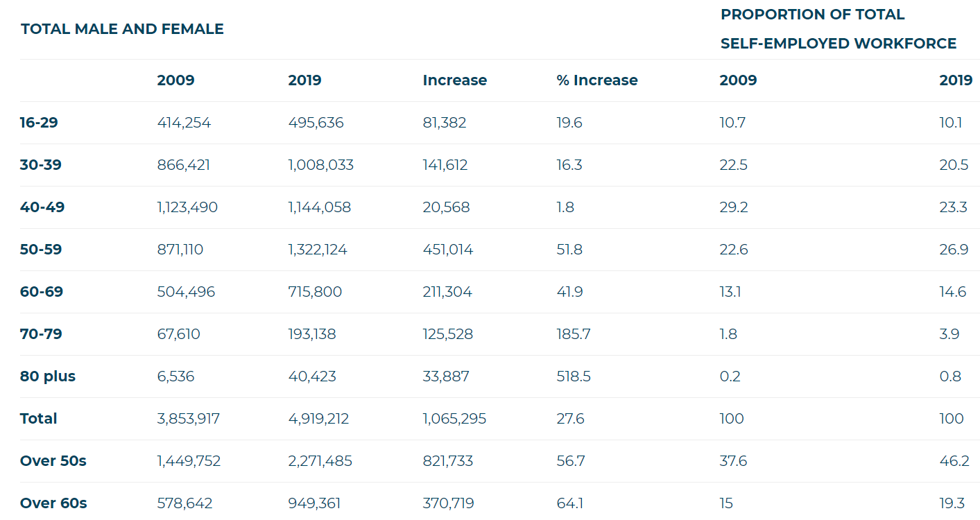Select the 'Increase' column header

point(454,80)
